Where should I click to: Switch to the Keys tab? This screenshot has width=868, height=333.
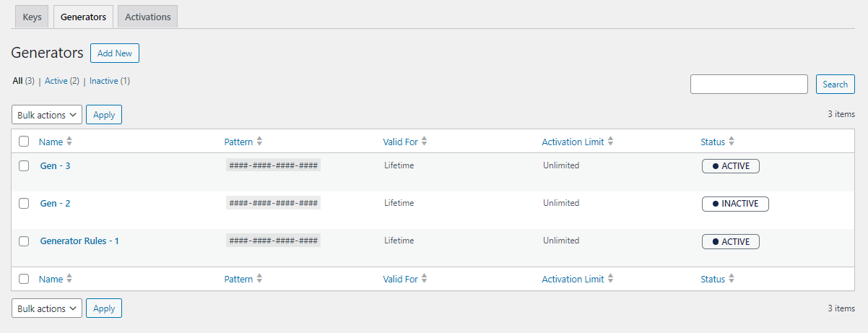pos(32,17)
